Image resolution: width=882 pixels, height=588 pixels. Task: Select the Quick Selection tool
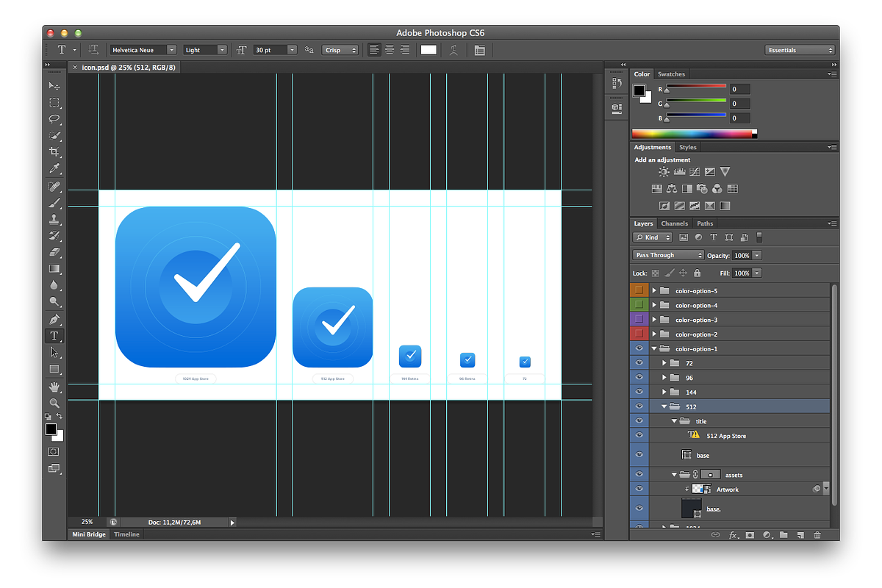(54, 136)
